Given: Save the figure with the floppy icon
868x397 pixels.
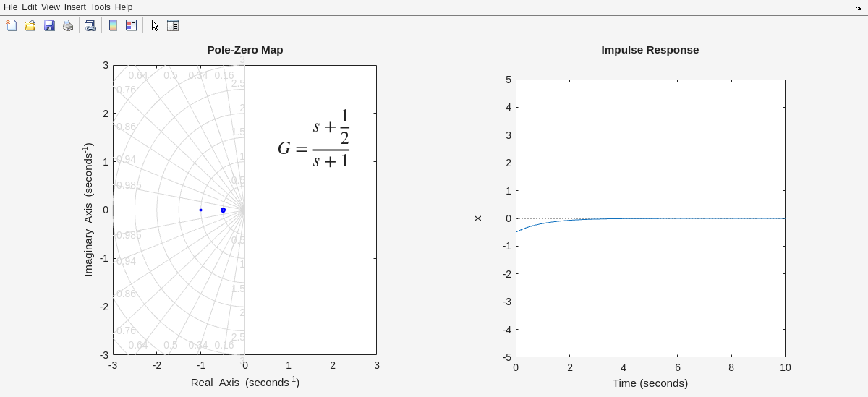Looking at the screenshot, I should point(49,25).
